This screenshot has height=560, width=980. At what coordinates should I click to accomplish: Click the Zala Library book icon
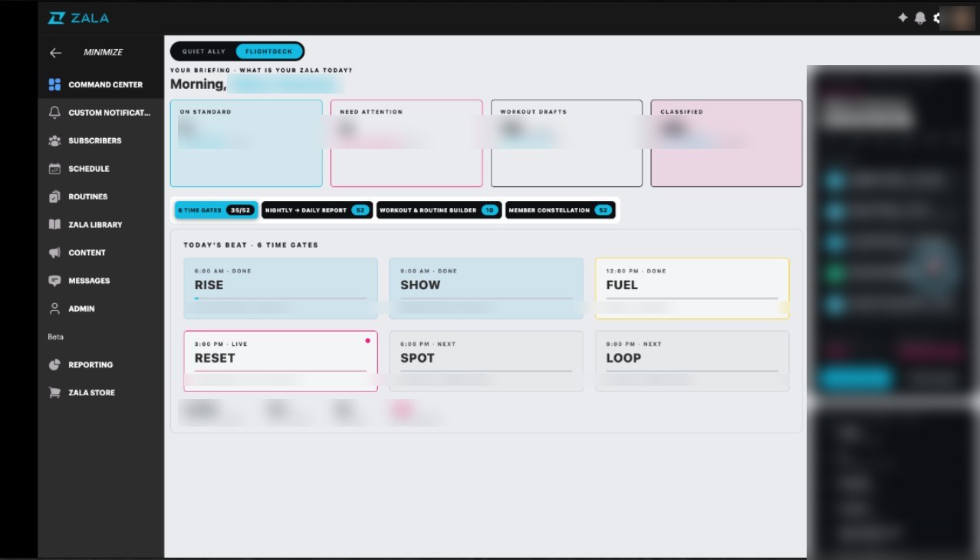point(54,225)
